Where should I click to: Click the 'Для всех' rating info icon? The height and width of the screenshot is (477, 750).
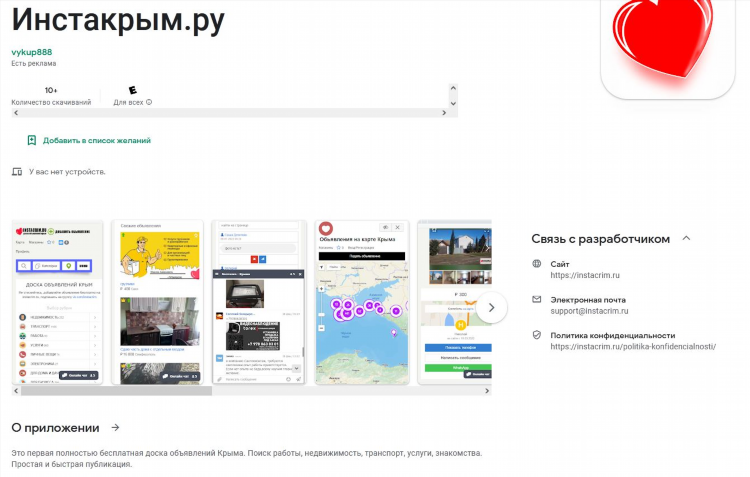pos(149,102)
